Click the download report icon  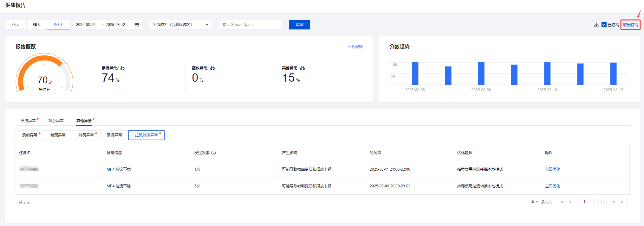596,25
